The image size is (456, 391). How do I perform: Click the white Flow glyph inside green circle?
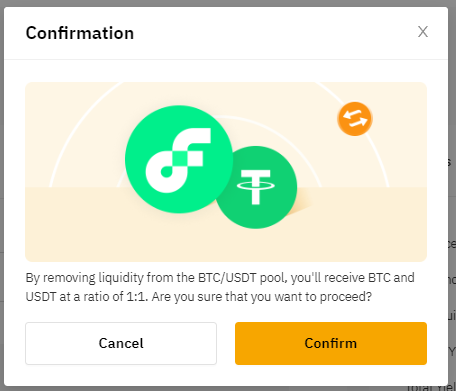pyautogui.click(x=178, y=160)
